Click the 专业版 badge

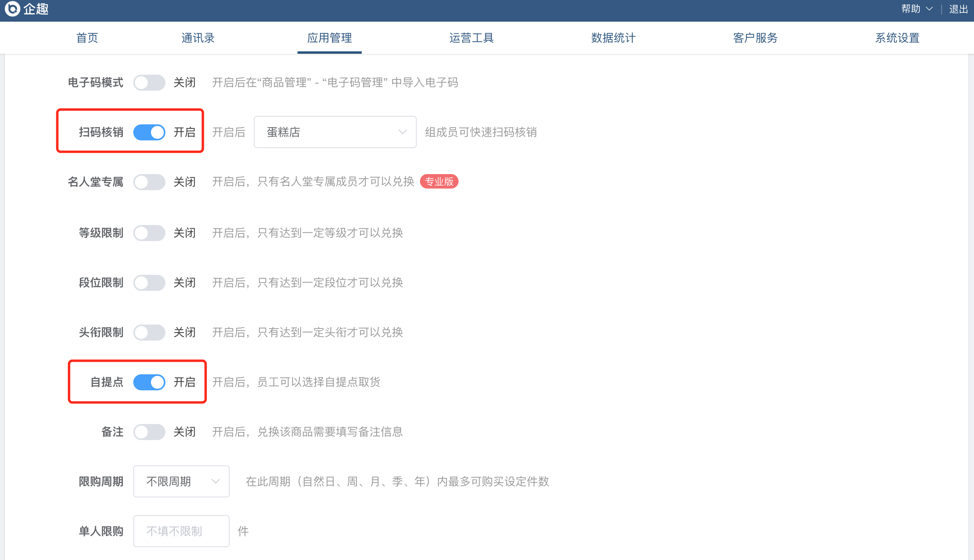pyautogui.click(x=439, y=182)
